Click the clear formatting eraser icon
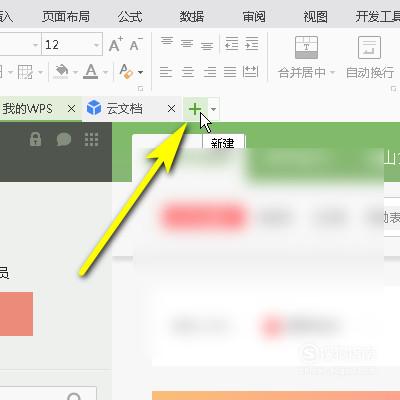This screenshot has width=400, height=400. pos(126,71)
